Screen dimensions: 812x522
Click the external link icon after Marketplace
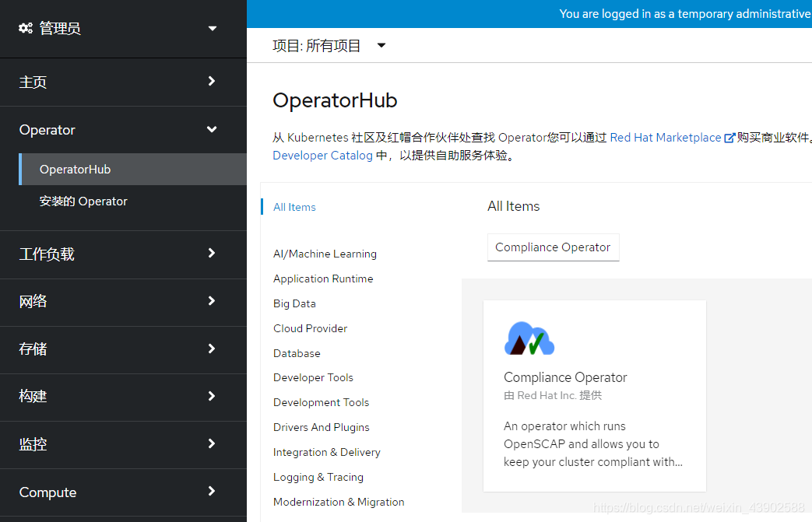(x=729, y=138)
